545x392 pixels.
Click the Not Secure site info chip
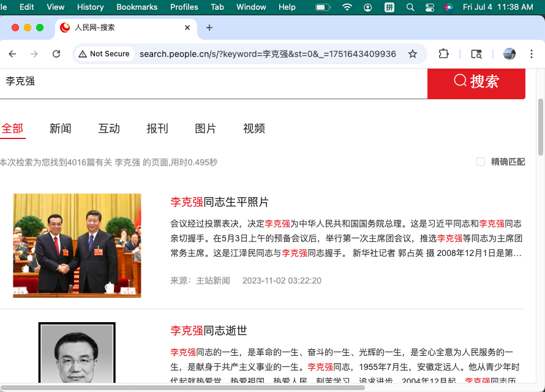104,54
